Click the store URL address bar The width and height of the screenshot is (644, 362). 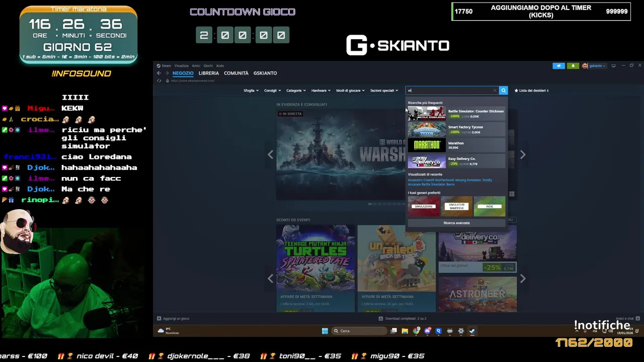[x=193, y=80]
